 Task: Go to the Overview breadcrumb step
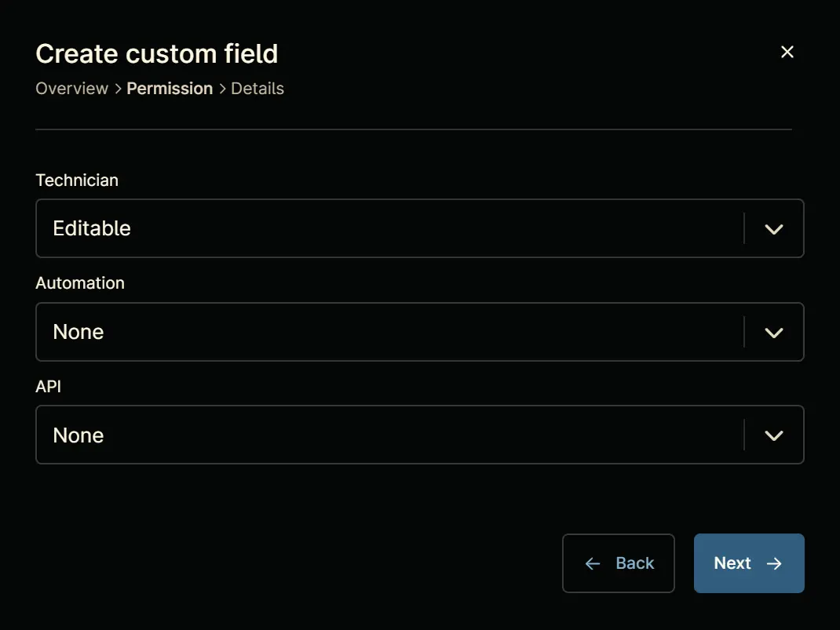71,89
